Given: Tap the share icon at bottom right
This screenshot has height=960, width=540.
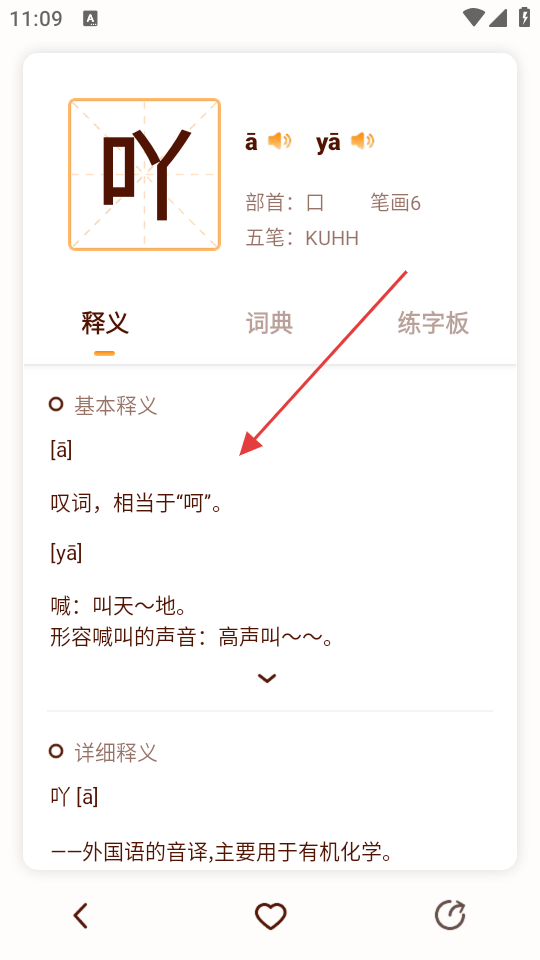Looking at the screenshot, I should click(451, 916).
